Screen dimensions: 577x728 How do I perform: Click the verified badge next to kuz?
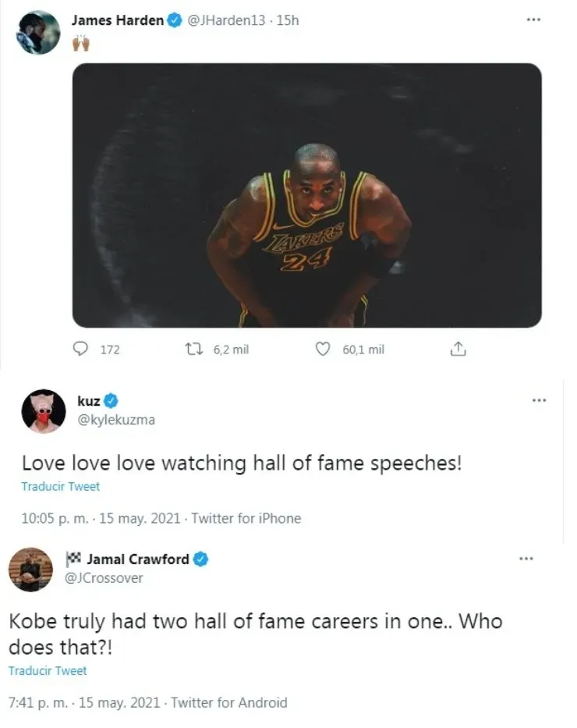click(x=112, y=402)
